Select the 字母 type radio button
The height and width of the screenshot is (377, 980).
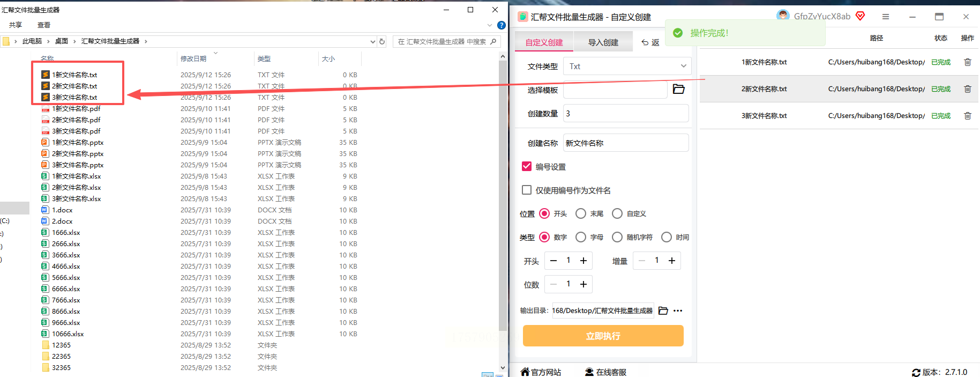click(581, 237)
